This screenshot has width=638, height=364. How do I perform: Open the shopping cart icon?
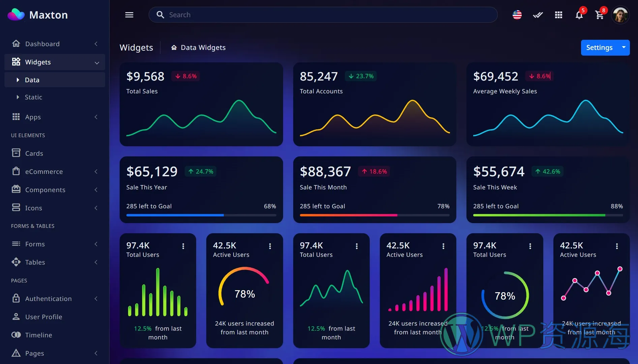point(599,15)
